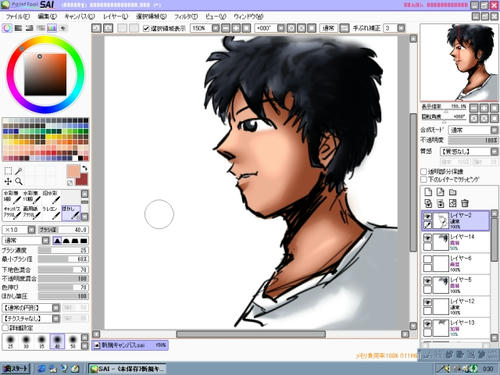Swap foreground and background colors

[x=85, y=168]
